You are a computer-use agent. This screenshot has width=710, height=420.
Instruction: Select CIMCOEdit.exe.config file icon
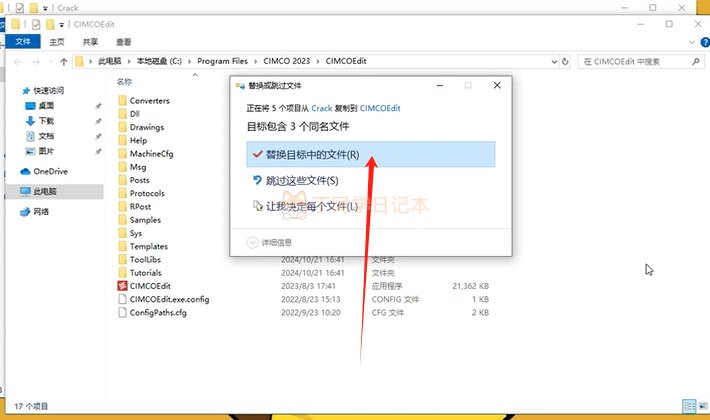(x=122, y=299)
